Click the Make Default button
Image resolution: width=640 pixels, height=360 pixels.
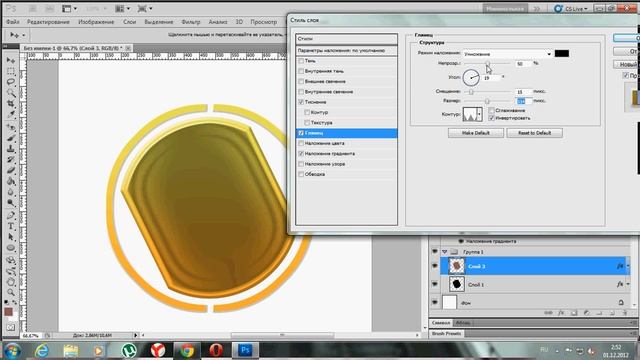476,133
